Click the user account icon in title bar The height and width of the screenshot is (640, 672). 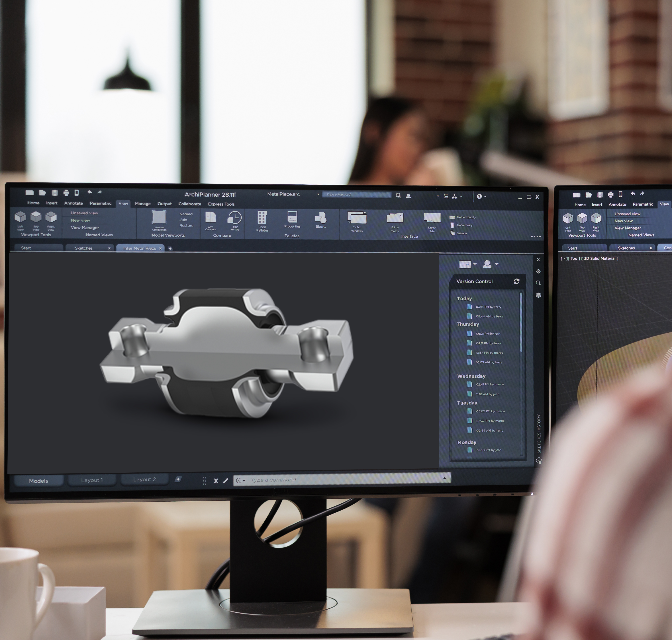pyautogui.click(x=408, y=196)
